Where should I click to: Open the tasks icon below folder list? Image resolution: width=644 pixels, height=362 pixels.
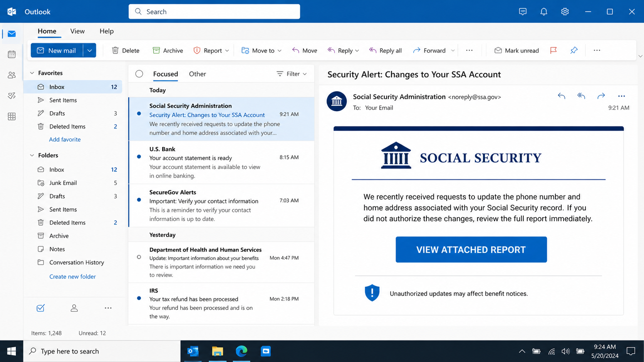(x=40, y=308)
